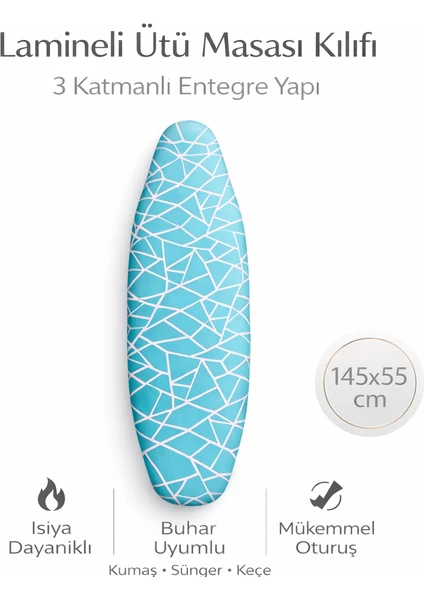424x600 pixels.
Task: Click the Kumaş • Sünger • Keçe text
Action: coord(190,571)
